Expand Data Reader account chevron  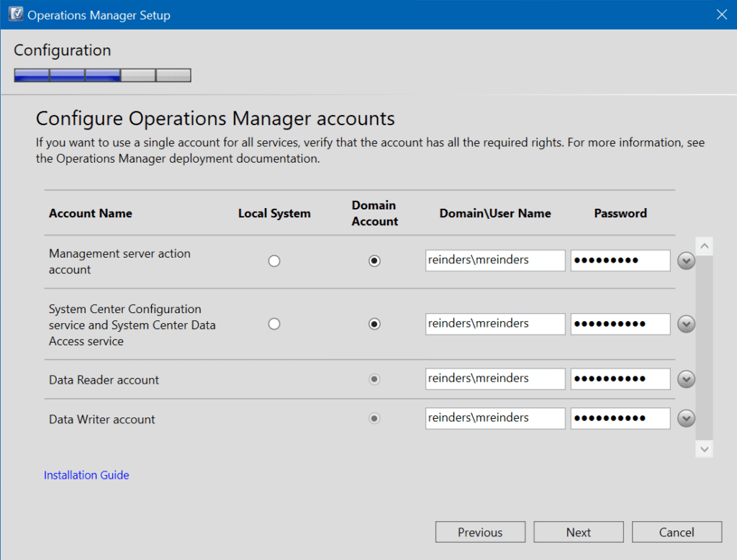(686, 379)
